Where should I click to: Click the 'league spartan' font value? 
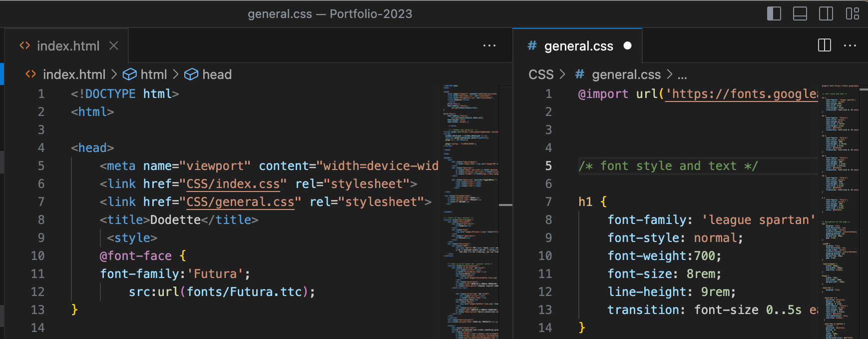[x=758, y=220]
